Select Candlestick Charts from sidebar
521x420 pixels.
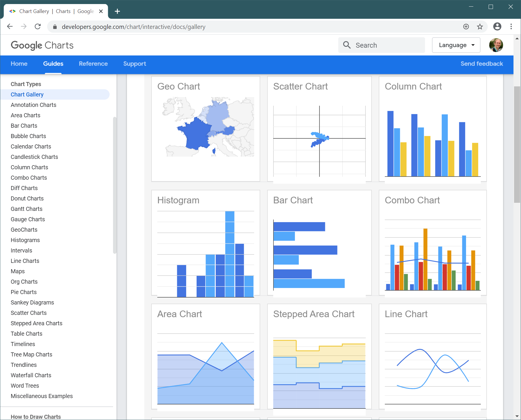[34, 157]
